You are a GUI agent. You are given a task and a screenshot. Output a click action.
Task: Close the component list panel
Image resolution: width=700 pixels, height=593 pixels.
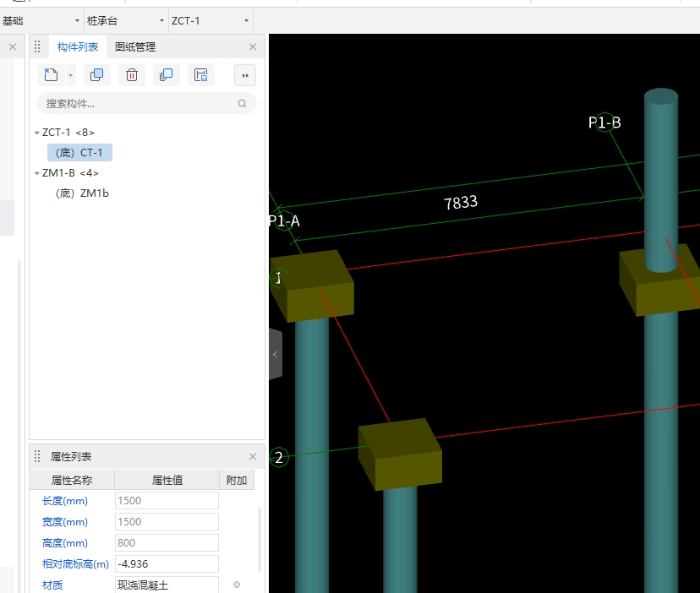pyautogui.click(x=253, y=46)
